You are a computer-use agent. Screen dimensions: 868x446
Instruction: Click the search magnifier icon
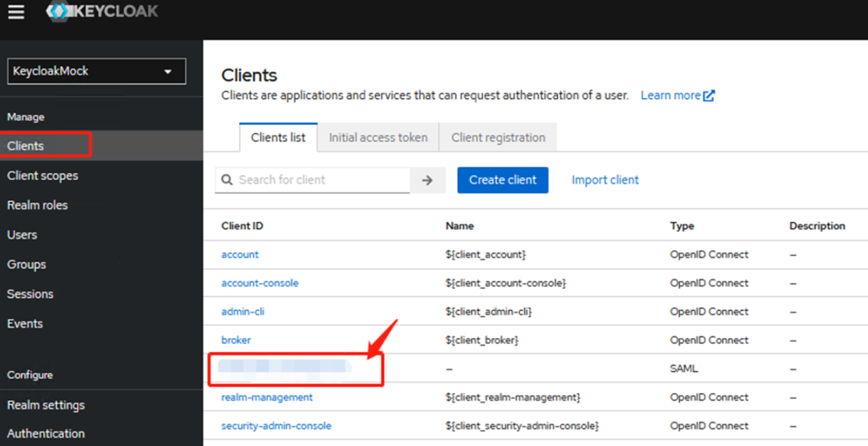coord(227,180)
